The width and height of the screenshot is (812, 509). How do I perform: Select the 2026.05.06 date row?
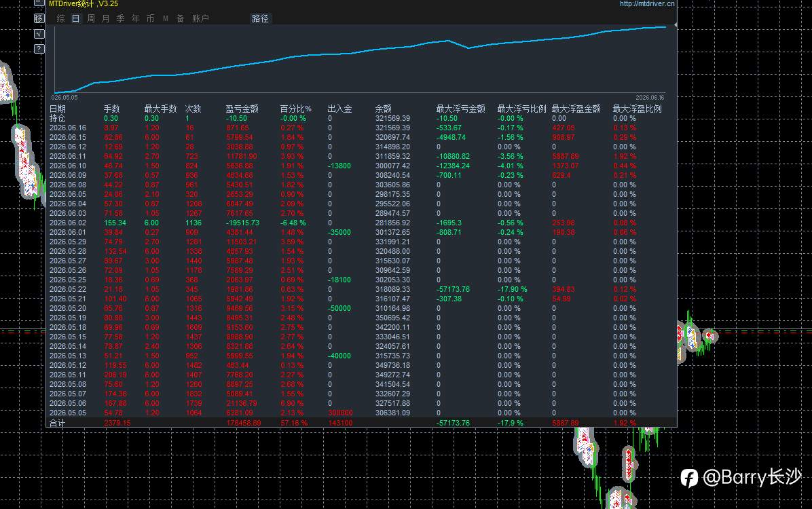[68, 403]
